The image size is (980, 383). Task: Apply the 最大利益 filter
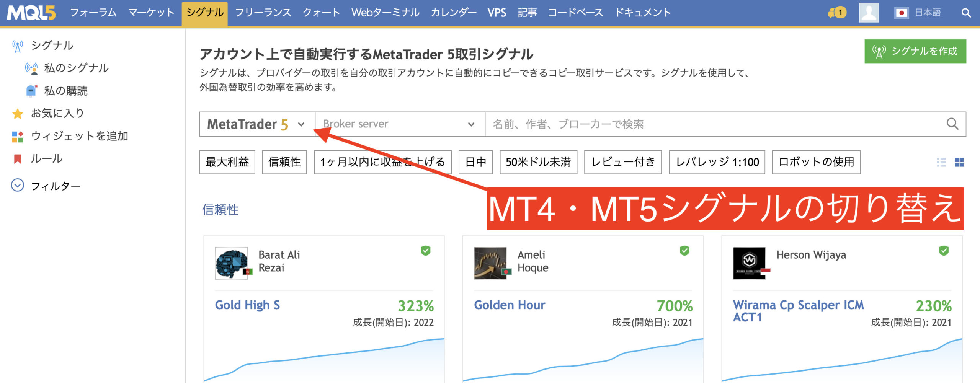(227, 162)
